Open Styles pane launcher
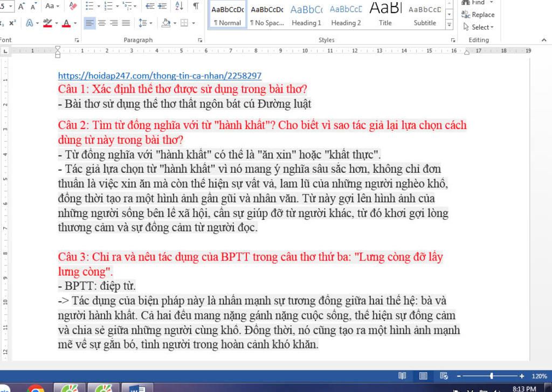 click(x=453, y=40)
